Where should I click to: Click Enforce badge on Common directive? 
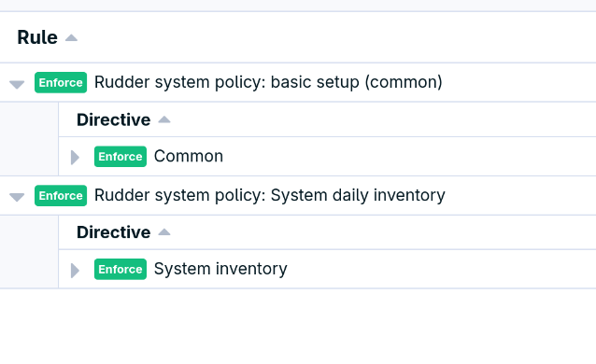pos(121,156)
